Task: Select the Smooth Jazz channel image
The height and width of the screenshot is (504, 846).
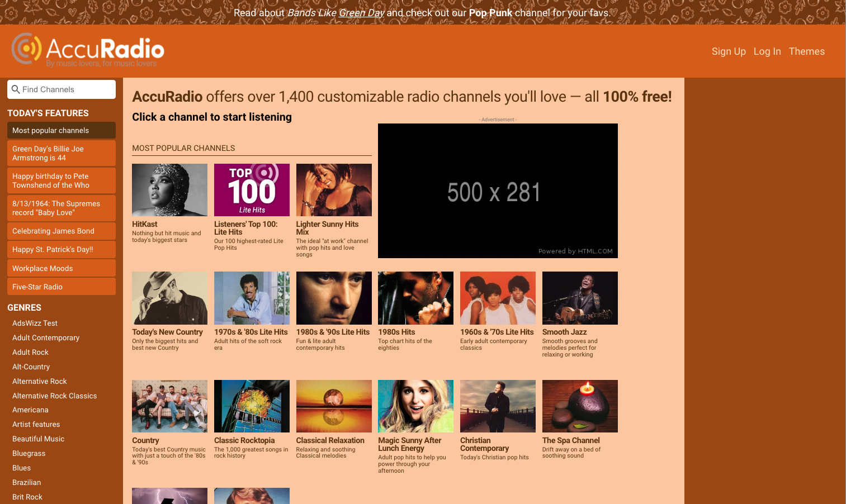Action: pyautogui.click(x=580, y=298)
